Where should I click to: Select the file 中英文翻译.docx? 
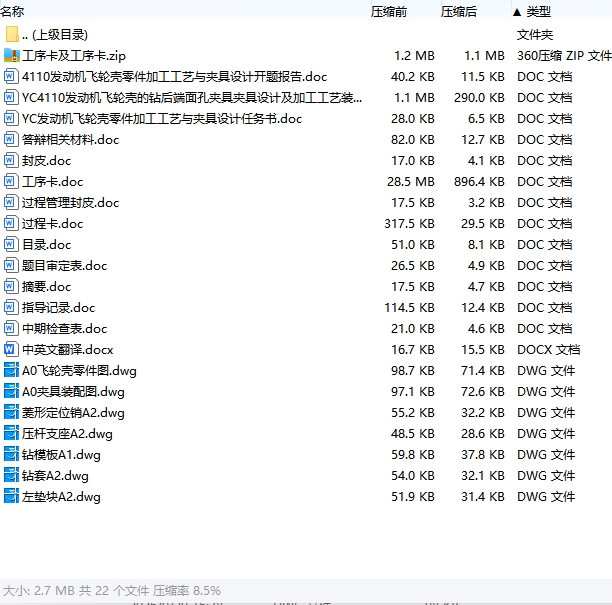point(68,350)
